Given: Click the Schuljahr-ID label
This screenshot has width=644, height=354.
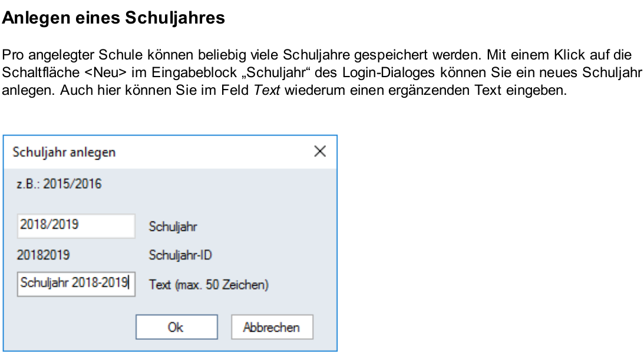Looking at the screenshot, I should tap(180, 255).
